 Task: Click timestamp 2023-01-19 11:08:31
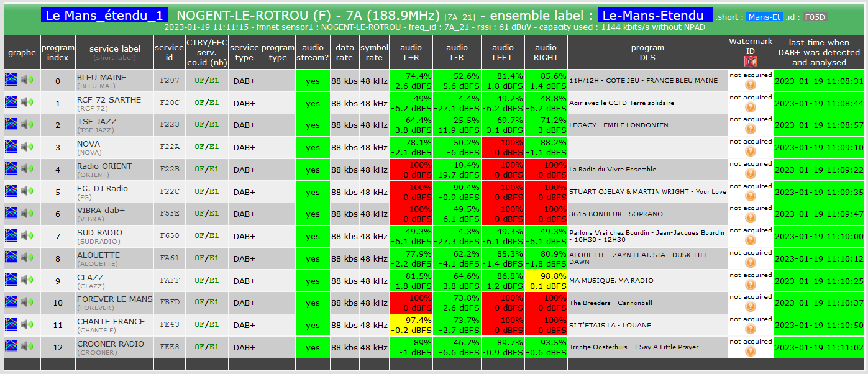(819, 81)
